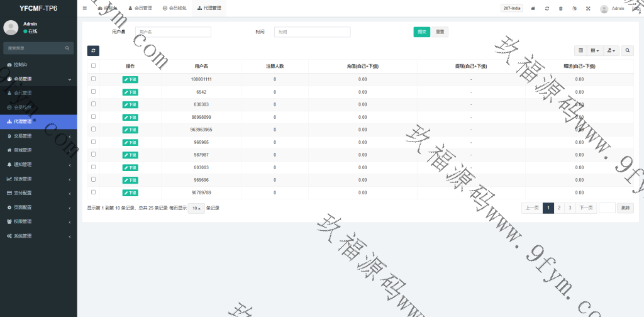The height and width of the screenshot is (317, 644).
Task: Click the 下级 button for user 6542
Action: 130,92
